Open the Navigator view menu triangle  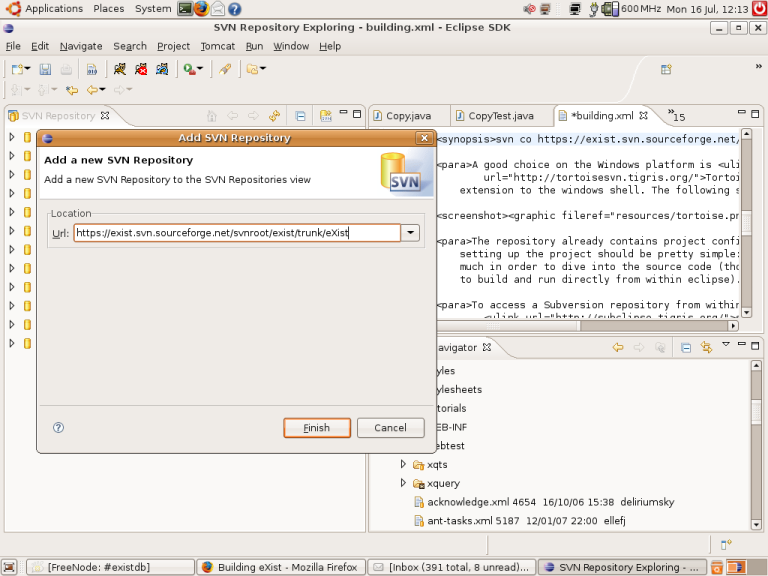724,347
